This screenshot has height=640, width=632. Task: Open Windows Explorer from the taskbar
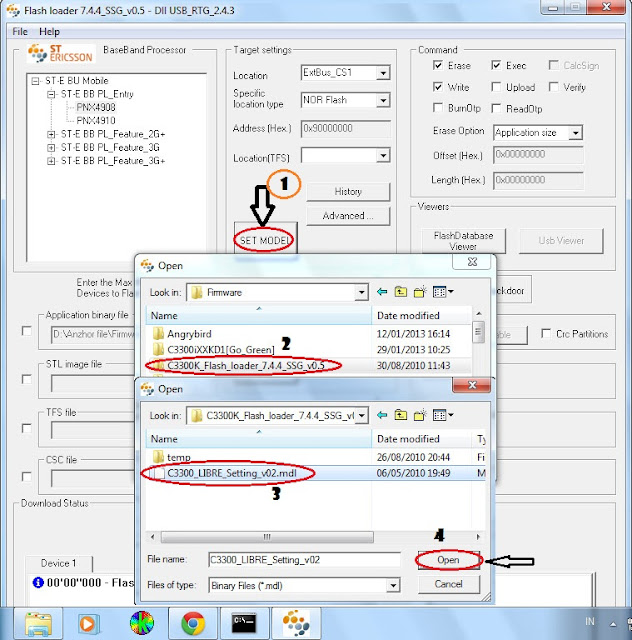pyautogui.click(x=38, y=624)
